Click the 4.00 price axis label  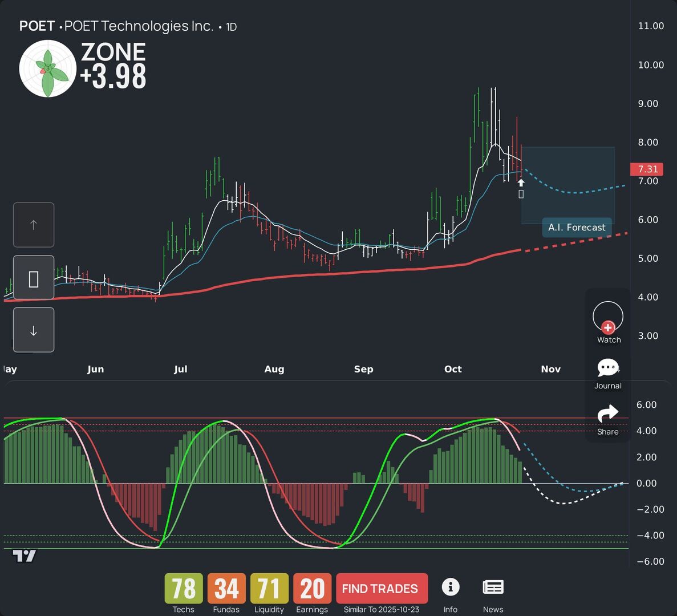648,297
